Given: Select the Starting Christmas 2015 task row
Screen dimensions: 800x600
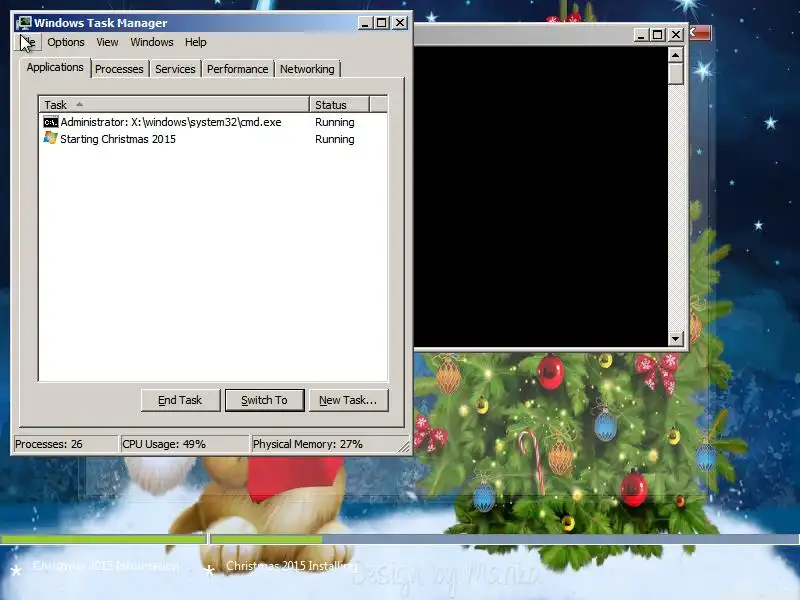Looking at the screenshot, I should (x=213, y=139).
